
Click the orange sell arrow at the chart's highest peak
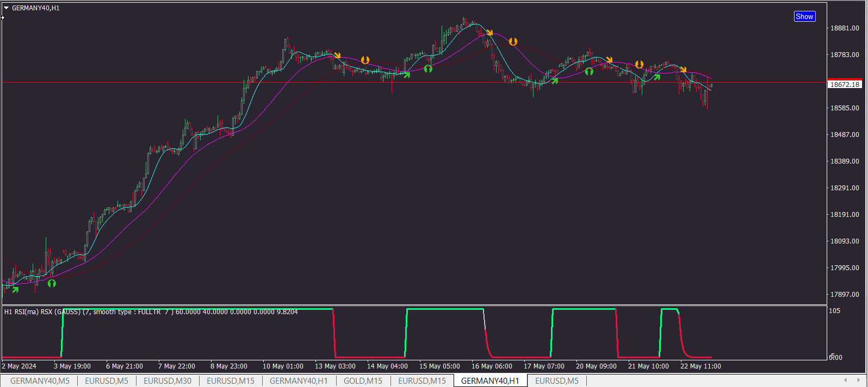click(489, 33)
